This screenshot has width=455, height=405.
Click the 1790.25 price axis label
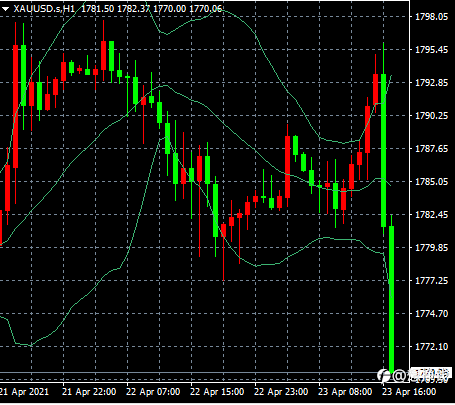tap(431, 116)
